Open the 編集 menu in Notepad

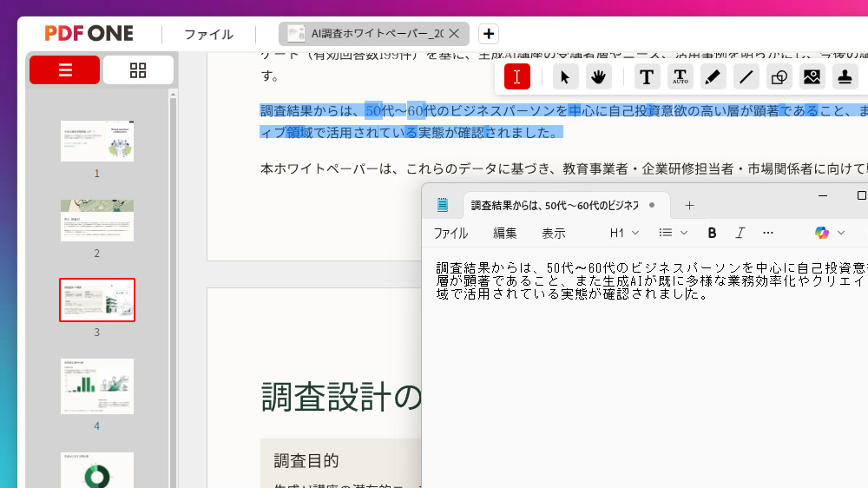click(504, 233)
